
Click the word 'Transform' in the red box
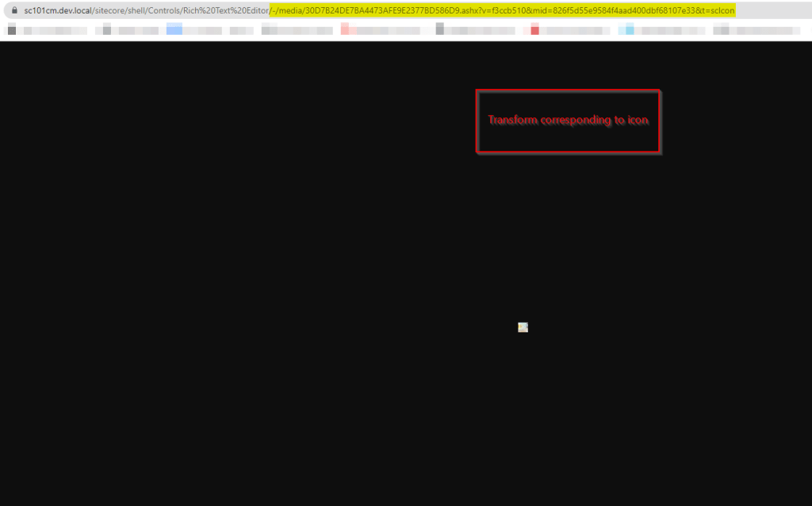[x=512, y=121]
